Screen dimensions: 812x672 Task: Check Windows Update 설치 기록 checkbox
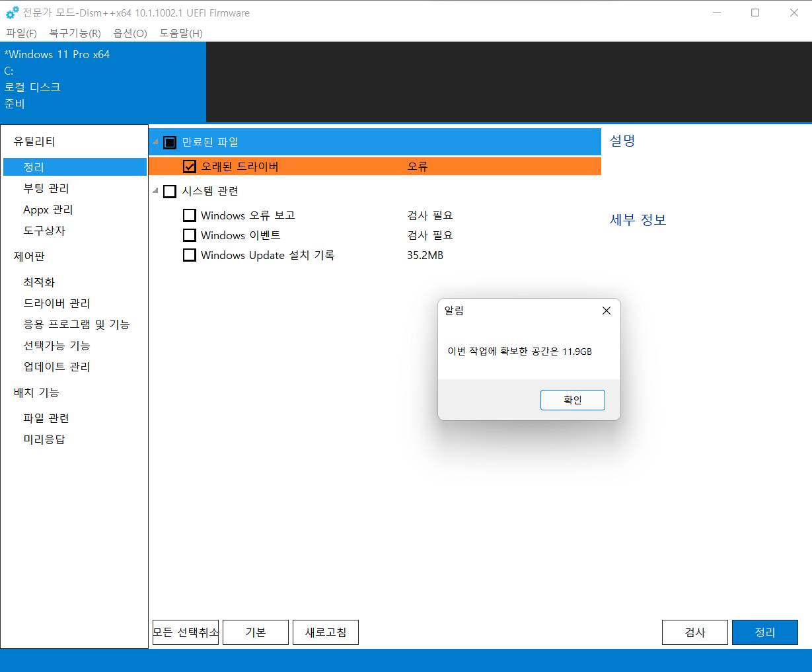pos(190,255)
